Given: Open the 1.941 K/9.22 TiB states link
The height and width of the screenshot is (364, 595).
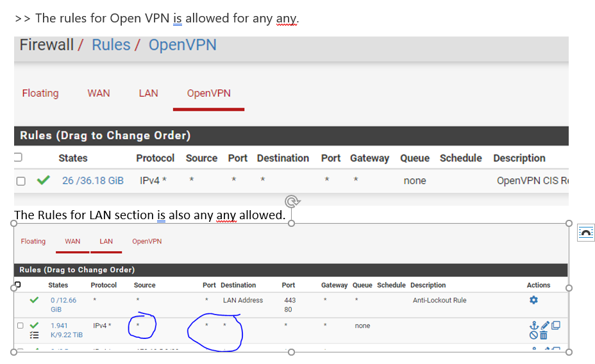Looking at the screenshot, I should click(x=67, y=330).
